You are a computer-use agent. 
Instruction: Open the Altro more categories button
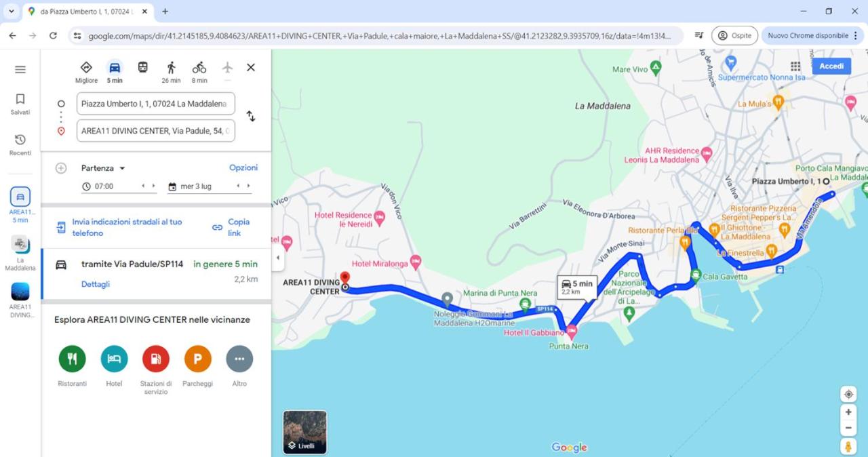coord(239,359)
